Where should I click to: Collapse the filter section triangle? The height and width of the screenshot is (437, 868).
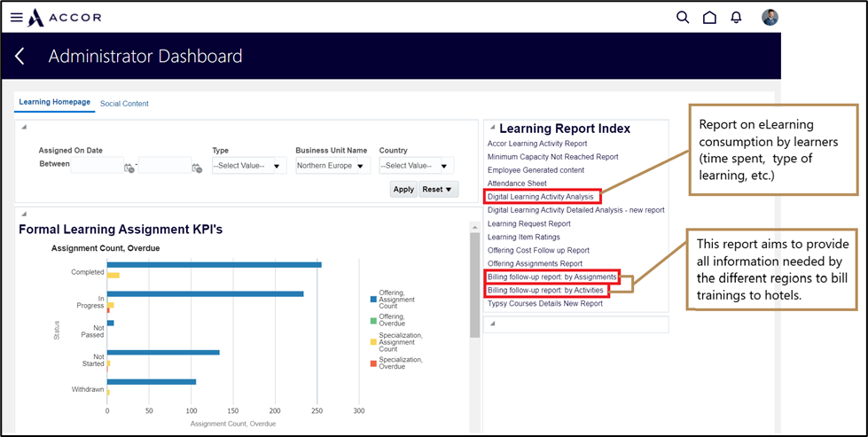[24, 128]
